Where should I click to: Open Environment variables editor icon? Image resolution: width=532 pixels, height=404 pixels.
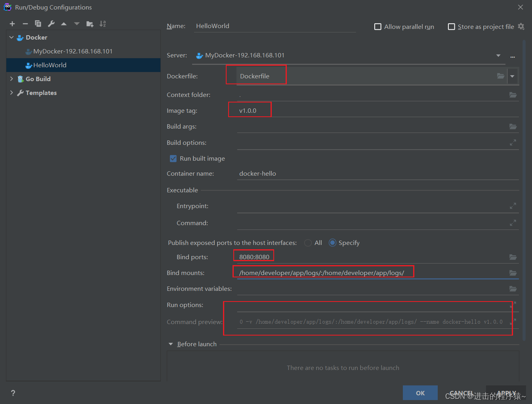tap(513, 289)
